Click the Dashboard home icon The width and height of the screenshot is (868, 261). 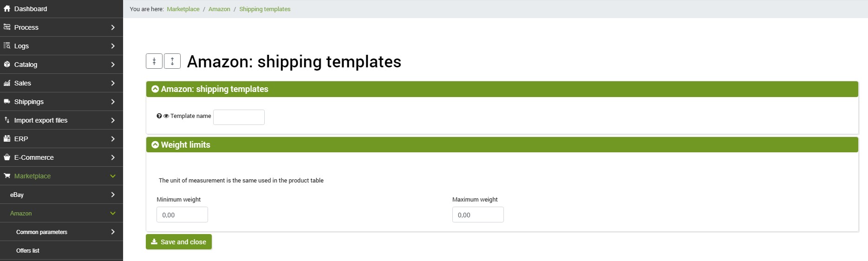pyautogui.click(x=7, y=8)
